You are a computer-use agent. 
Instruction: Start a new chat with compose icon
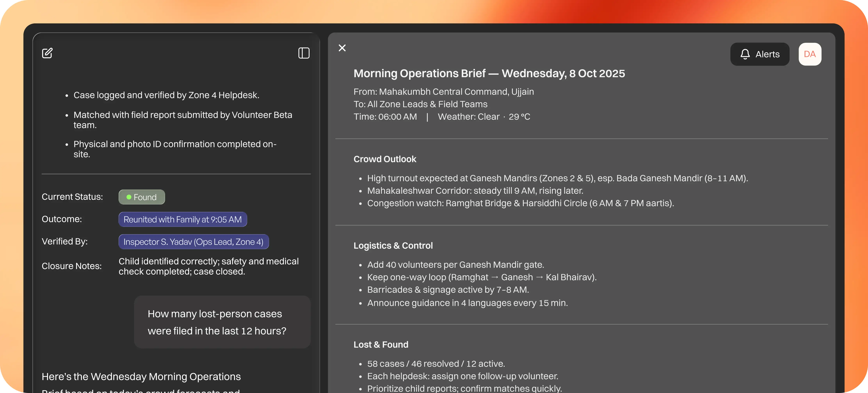pos(47,53)
